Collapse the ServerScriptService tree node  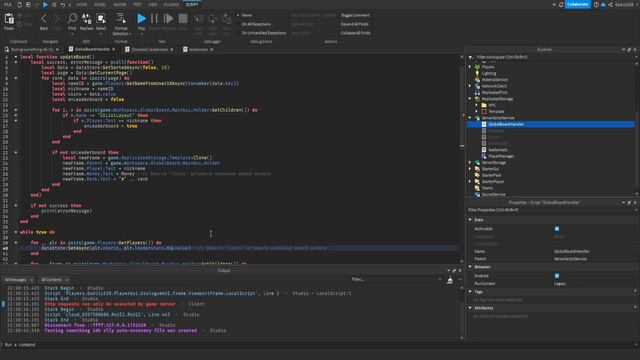pos(470,118)
